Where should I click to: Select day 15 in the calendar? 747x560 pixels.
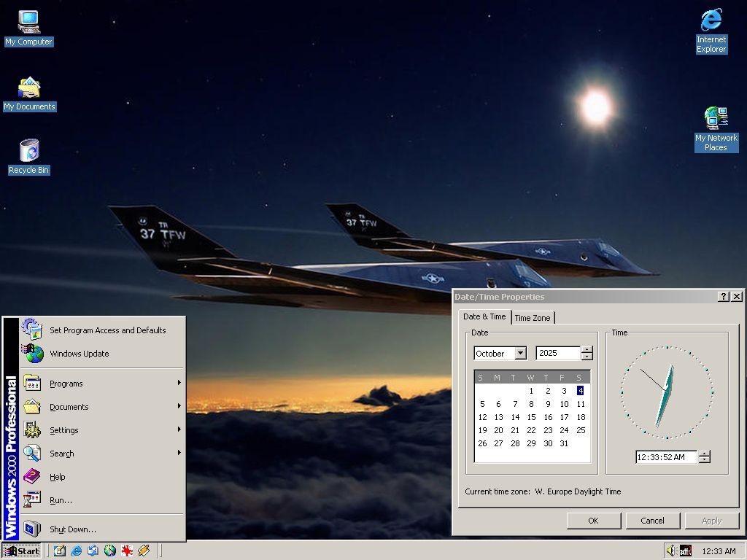[531, 417]
